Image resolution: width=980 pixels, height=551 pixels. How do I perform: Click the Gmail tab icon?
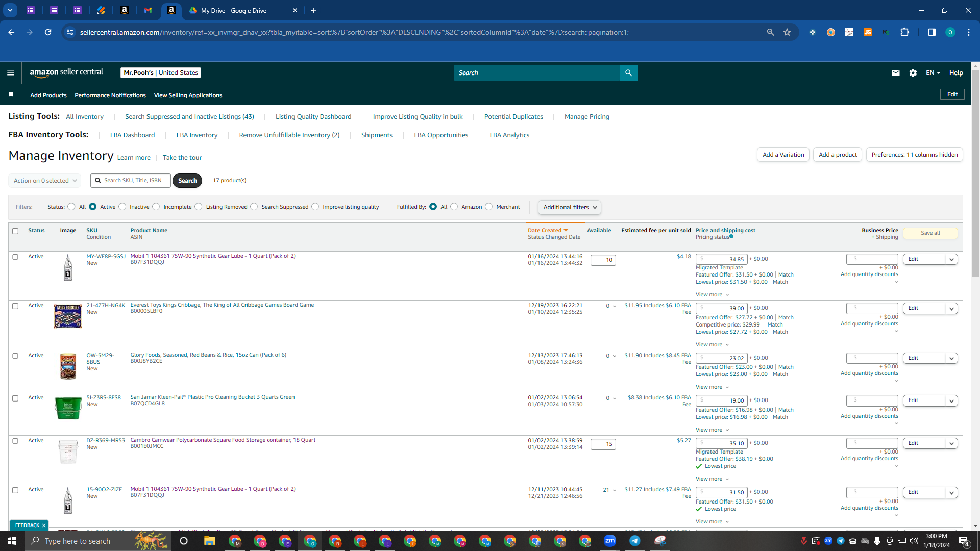click(148, 10)
